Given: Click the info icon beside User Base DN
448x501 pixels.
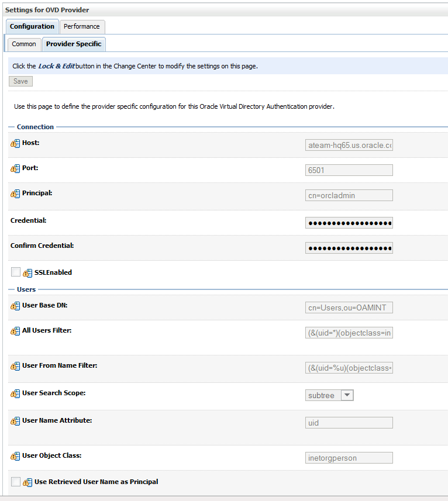Looking at the screenshot, I should [x=15, y=306].
